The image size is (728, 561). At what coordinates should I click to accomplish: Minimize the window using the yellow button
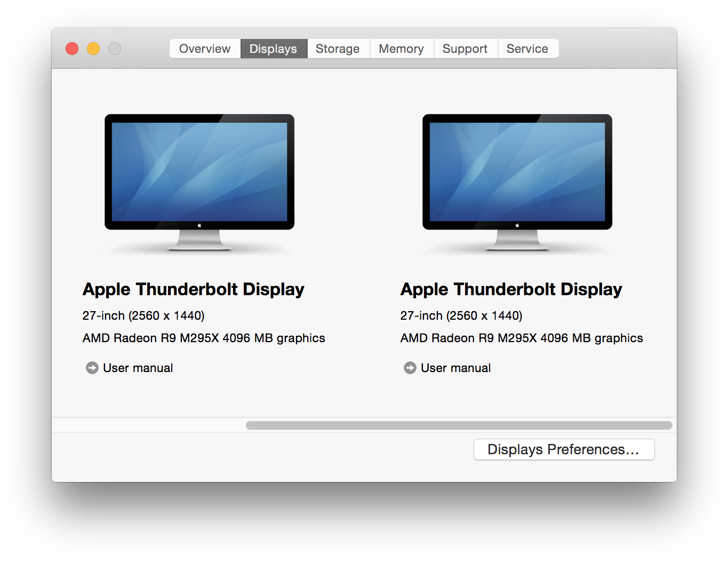click(93, 49)
